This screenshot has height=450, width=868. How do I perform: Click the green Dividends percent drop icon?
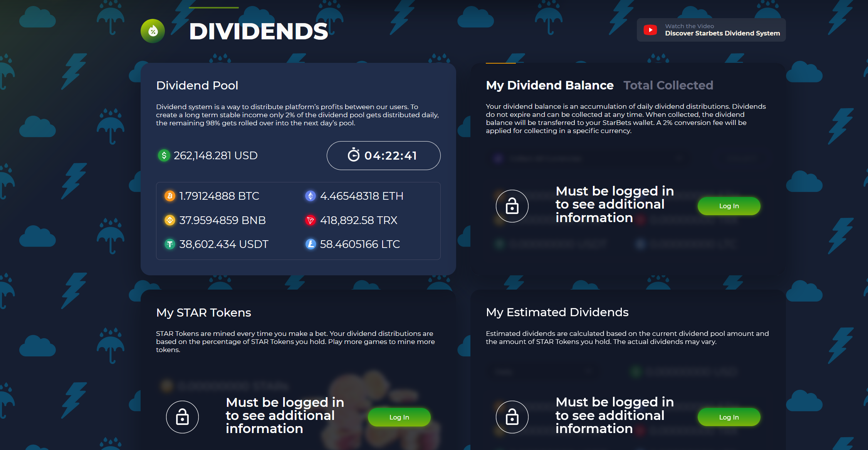pos(153,31)
